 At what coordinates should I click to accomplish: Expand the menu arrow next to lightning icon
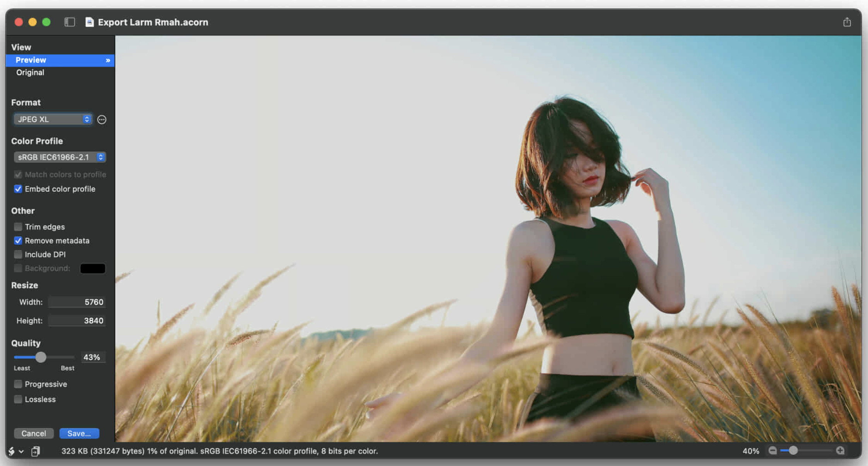point(21,451)
